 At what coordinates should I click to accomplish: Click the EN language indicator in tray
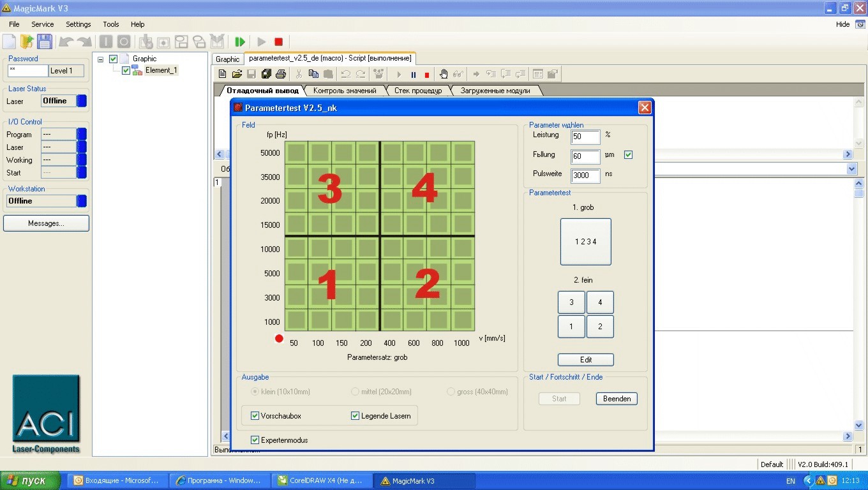click(791, 480)
